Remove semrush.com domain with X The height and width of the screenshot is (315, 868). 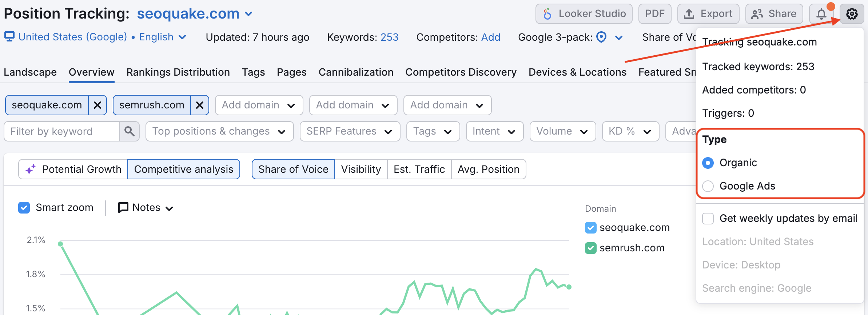coord(200,105)
